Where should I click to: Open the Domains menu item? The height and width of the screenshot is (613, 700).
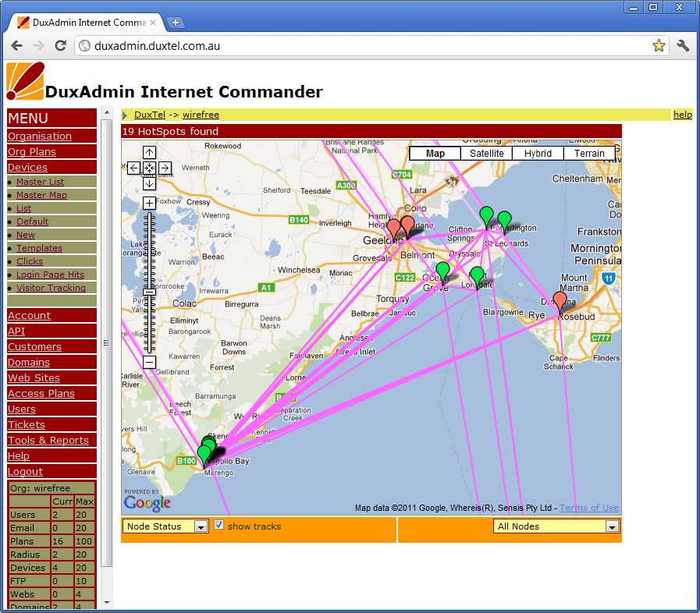pyautogui.click(x=29, y=363)
